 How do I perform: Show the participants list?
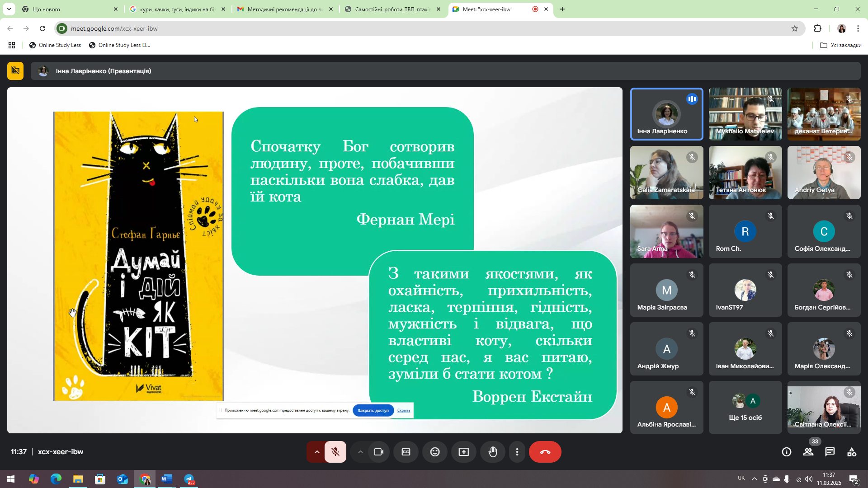tap(808, 452)
